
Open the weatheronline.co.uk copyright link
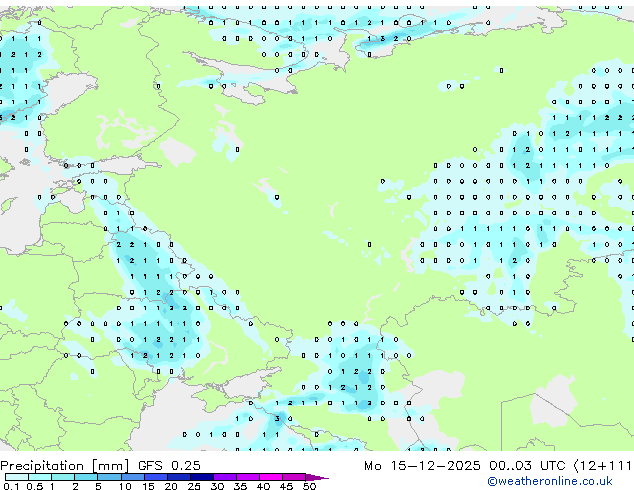[550, 481]
